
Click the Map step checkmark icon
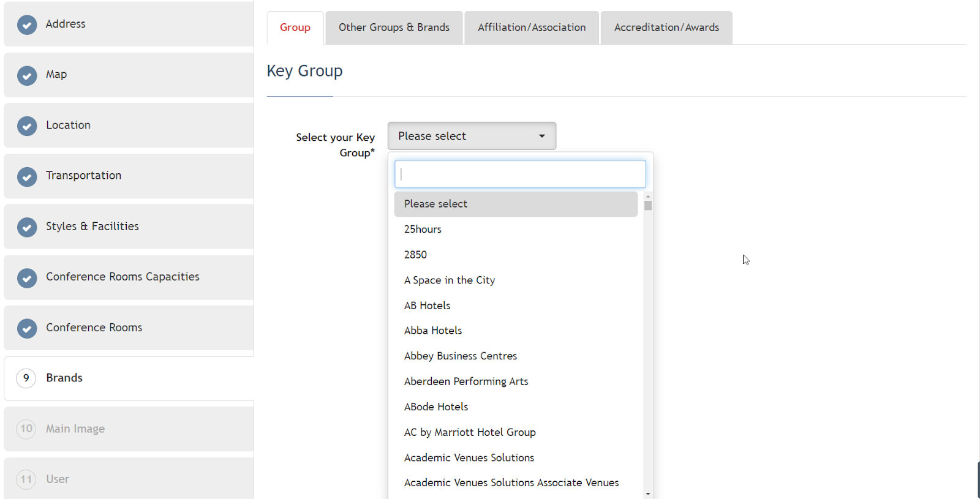click(x=26, y=76)
